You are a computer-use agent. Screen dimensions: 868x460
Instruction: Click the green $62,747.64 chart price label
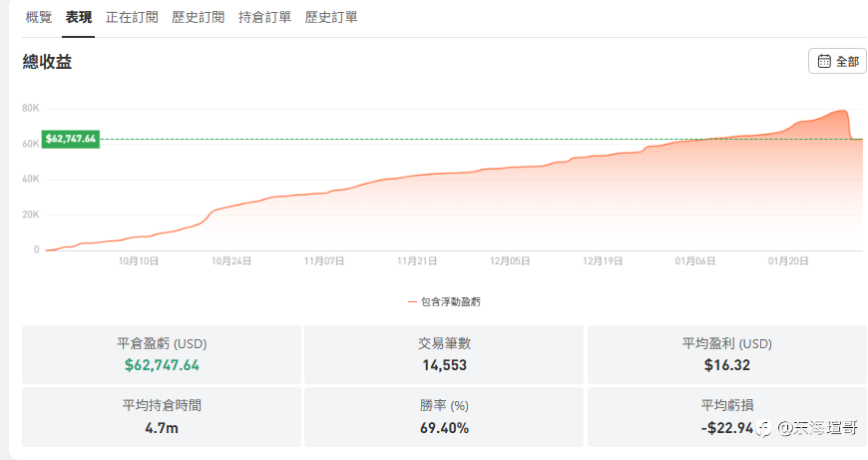tap(71, 139)
